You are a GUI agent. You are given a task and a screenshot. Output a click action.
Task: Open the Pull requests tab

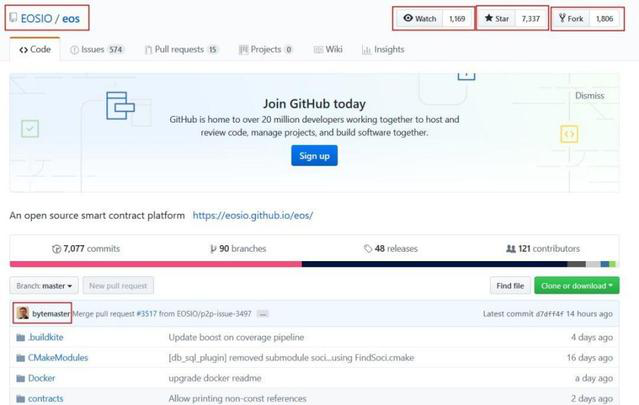pos(182,50)
